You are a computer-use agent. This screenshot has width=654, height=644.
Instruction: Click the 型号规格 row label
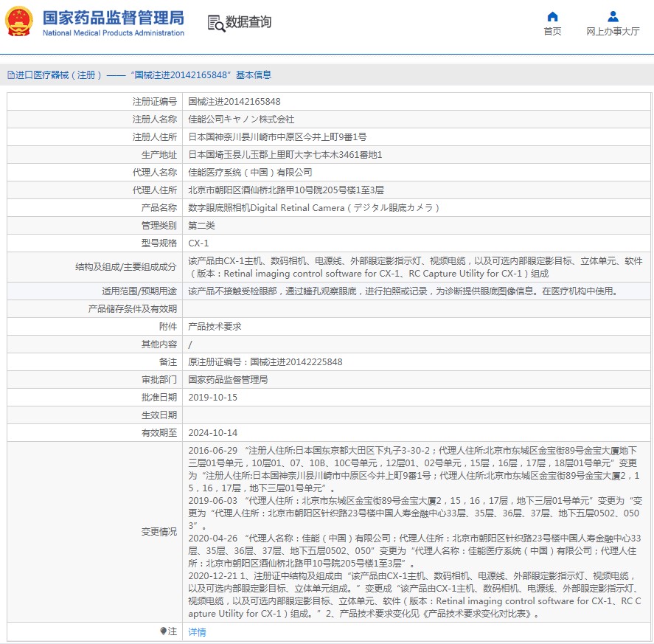point(159,243)
